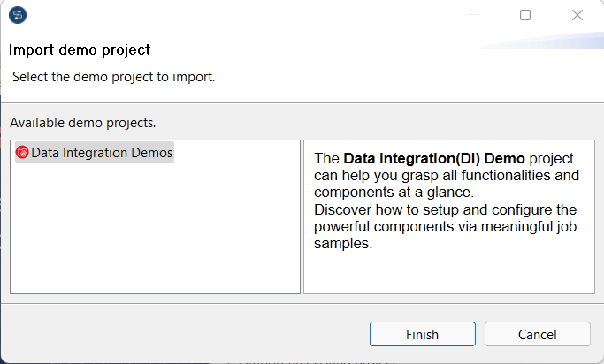Click the 'Select the demo project to import.' message
Screen dimensions: 604x364
114,77
